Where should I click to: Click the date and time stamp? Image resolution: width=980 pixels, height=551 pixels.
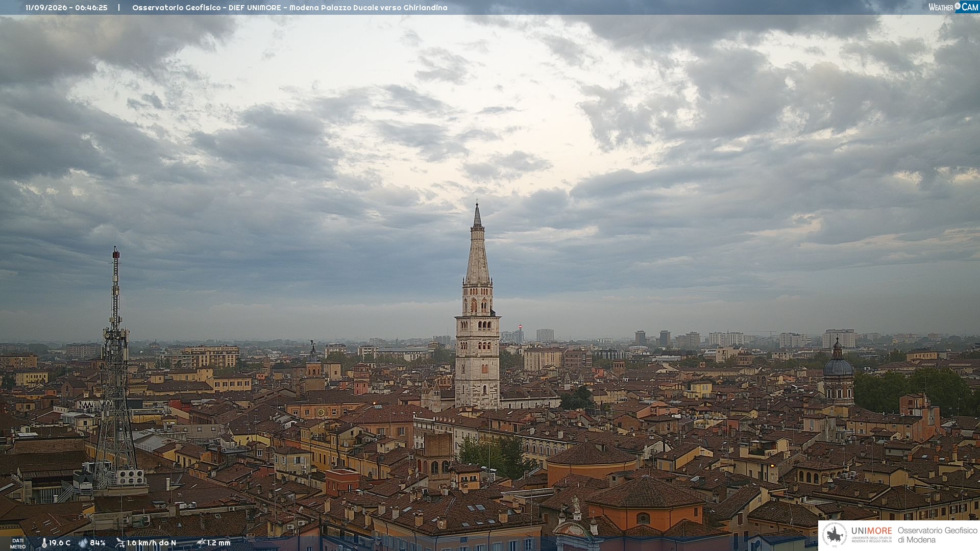66,8
